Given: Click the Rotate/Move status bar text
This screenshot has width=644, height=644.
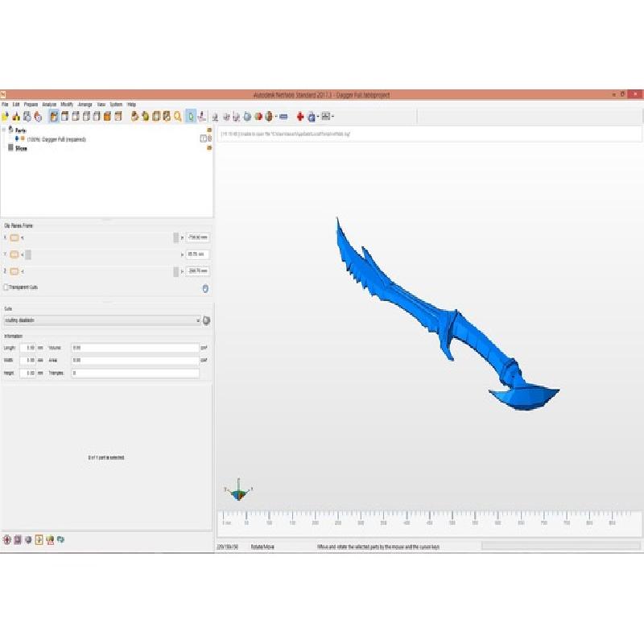Looking at the screenshot, I should (262, 547).
